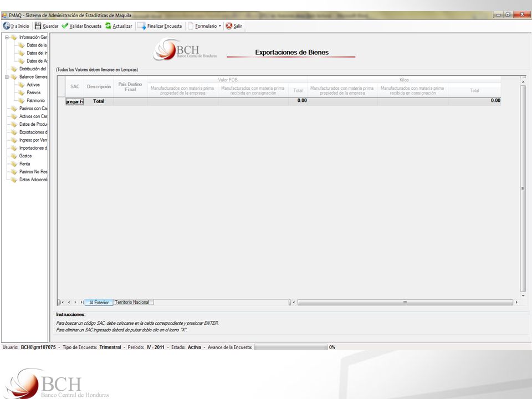Click the Total column header under Kilos
The height and width of the screenshot is (399, 532).
[474, 90]
